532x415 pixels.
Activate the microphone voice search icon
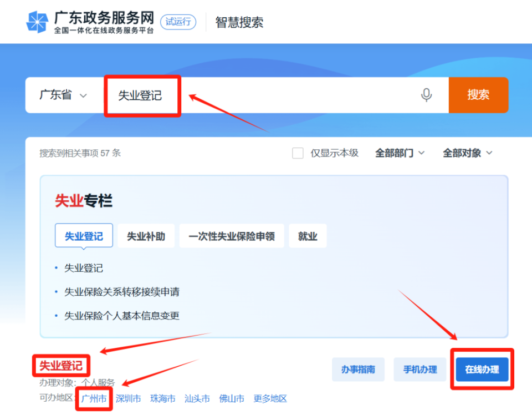426,95
